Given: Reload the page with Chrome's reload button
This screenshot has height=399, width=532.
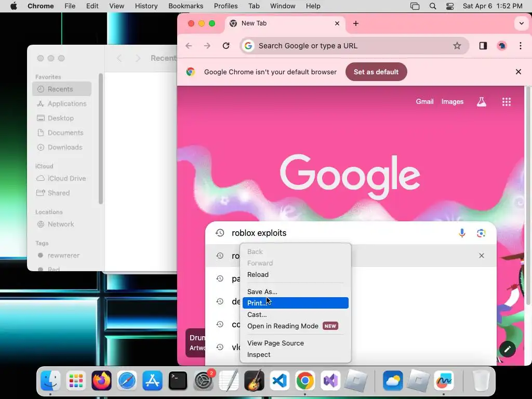Looking at the screenshot, I should pyautogui.click(x=226, y=46).
